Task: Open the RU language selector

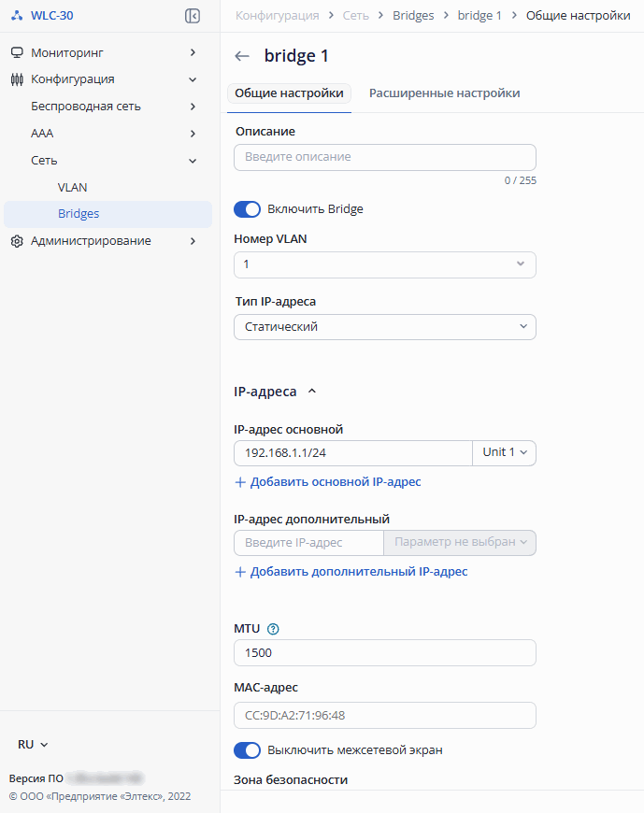Action: click(34, 745)
